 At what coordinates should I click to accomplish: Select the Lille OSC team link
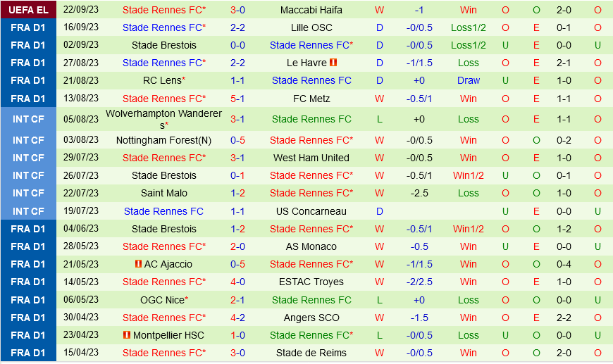point(311,27)
